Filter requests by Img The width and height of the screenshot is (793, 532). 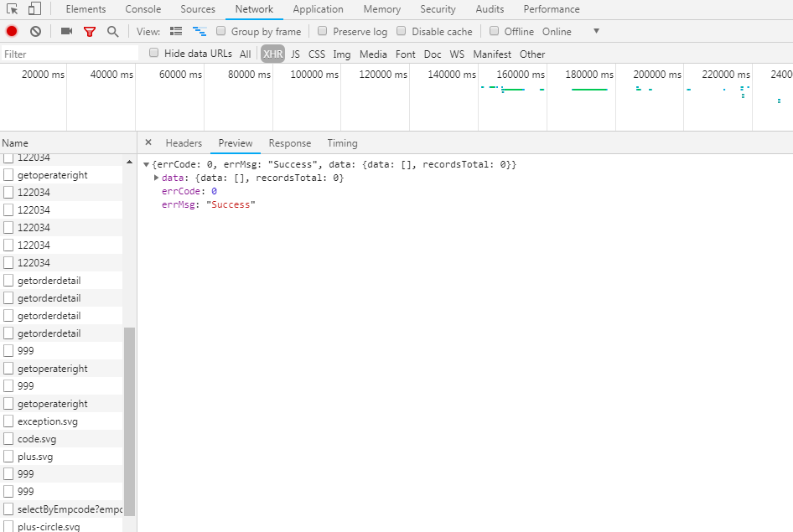coord(342,54)
